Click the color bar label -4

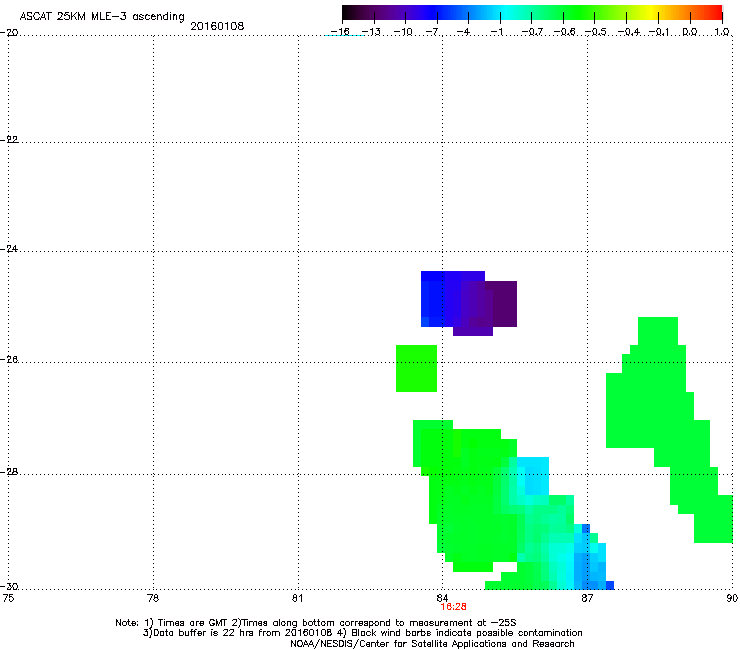(x=463, y=32)
